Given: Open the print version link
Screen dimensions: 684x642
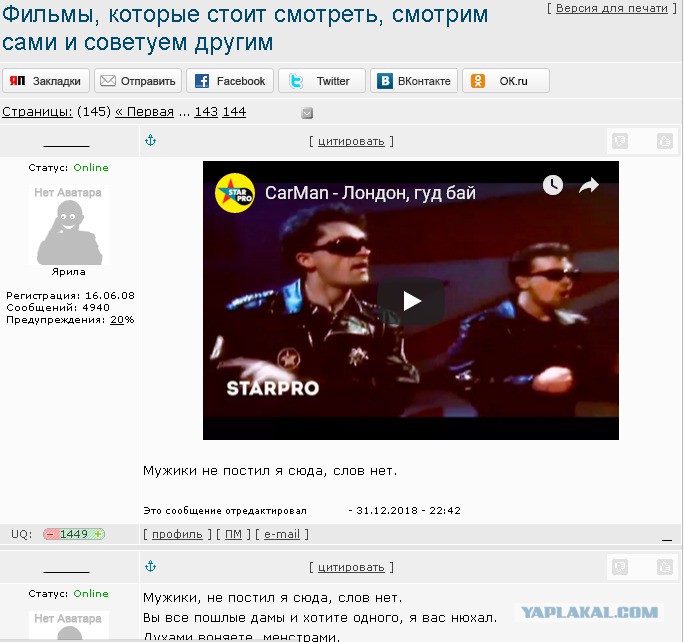Looking at the screenshot, I should point(612,8).
